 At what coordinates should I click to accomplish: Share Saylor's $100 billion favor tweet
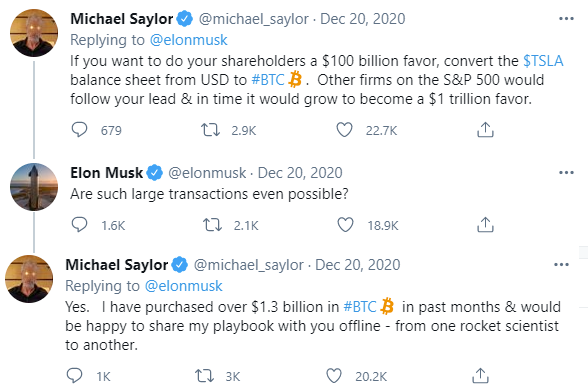(485, 130)
